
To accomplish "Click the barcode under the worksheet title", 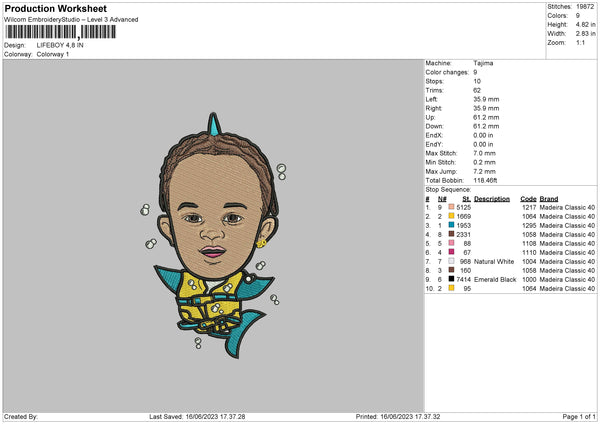I will coord(60,32).
